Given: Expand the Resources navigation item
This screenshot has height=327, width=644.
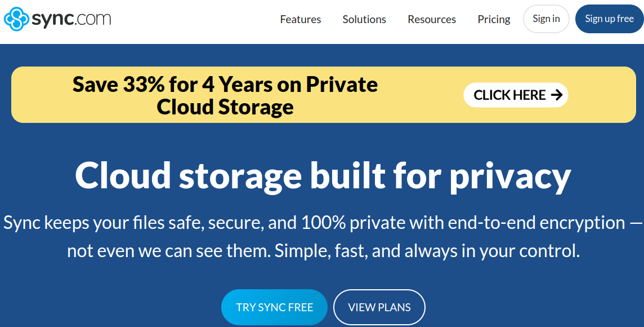Looking at the screenshot, I should tap(432, 19).
